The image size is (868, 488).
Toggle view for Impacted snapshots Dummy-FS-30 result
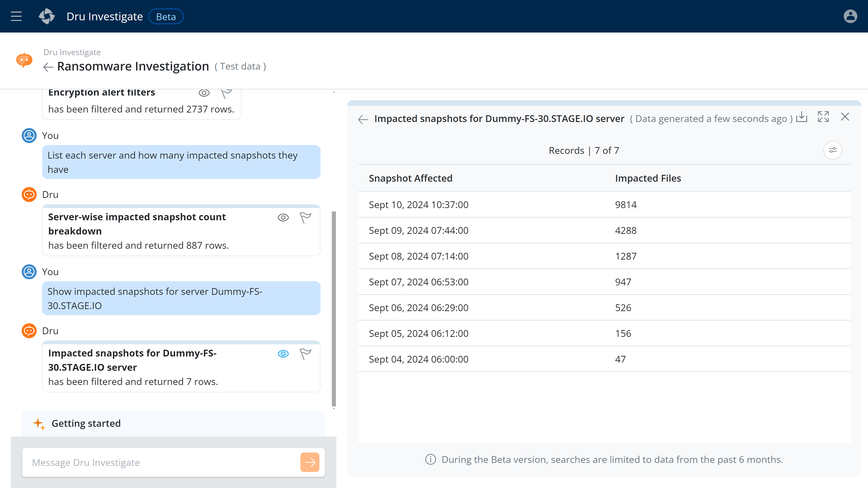(283, 354)
